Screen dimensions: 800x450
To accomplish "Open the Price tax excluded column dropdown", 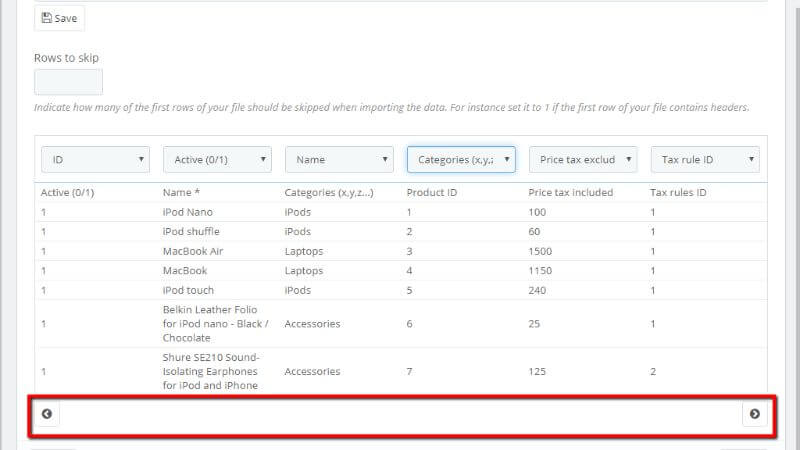I will click(x=583, y=160).
